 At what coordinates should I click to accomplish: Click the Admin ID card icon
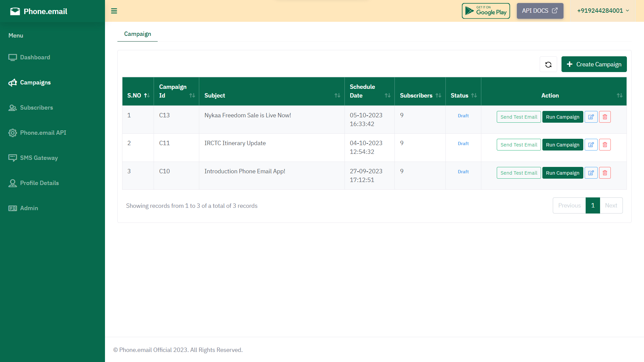[13, 208]
